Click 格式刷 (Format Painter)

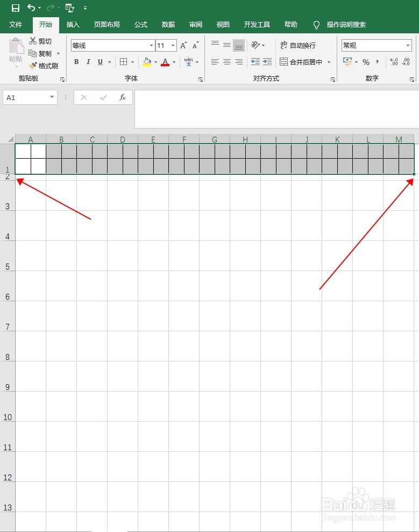coord(44,66)
